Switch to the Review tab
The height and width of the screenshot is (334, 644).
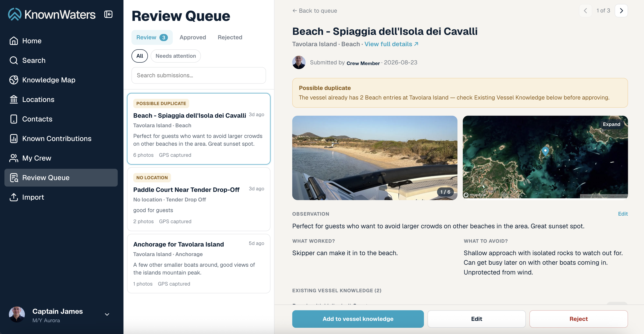[152, 37]
